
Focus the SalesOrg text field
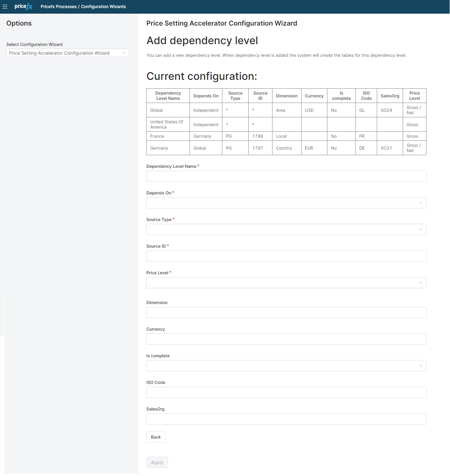tap(286, 419)
